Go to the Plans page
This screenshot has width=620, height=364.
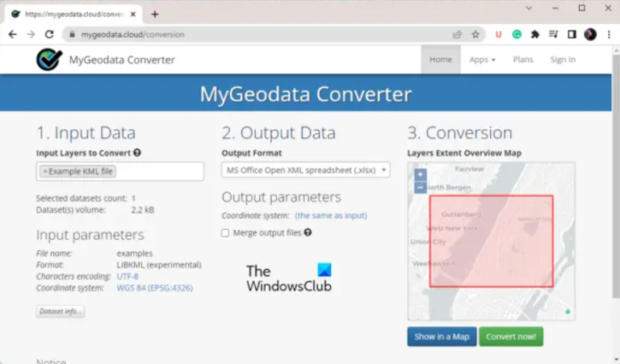523,60
